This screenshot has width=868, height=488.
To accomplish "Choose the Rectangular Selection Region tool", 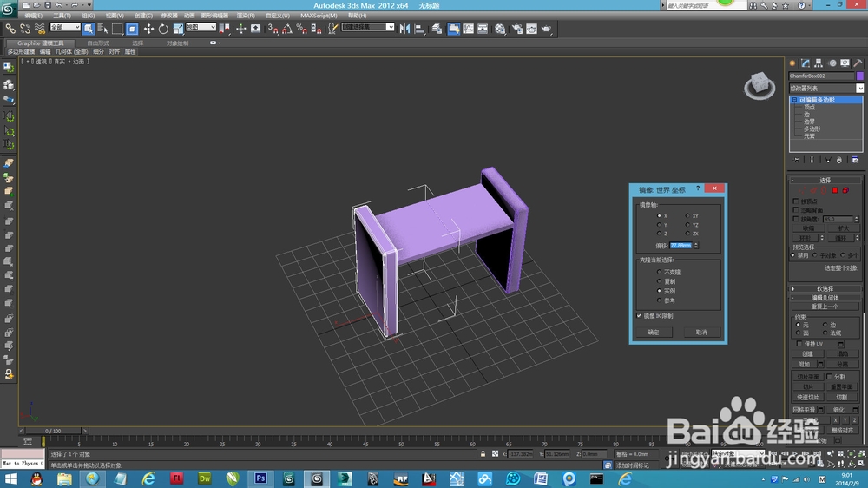I will 117,29.
